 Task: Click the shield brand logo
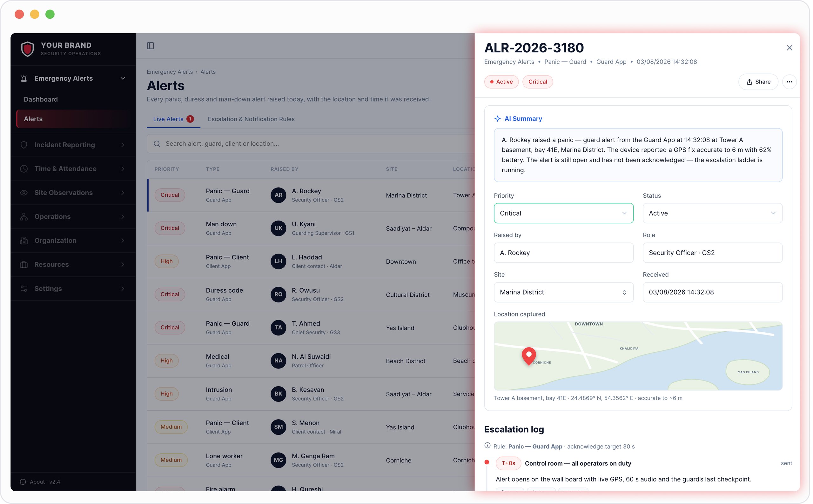pyautogui.click(x=27, y=49)
